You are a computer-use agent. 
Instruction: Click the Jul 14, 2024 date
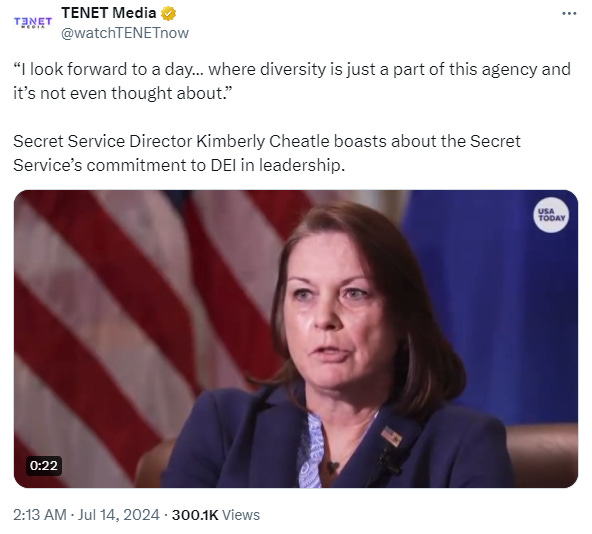point(119,515)
